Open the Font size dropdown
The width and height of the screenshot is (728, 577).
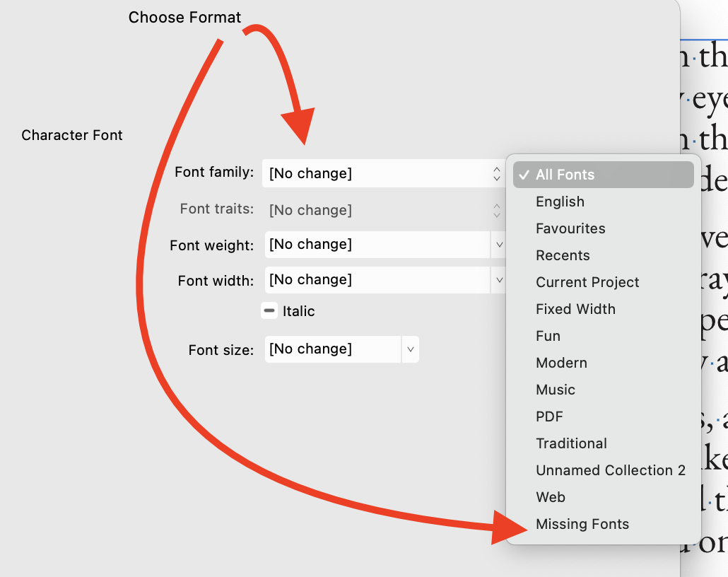(x=411, y=349)
